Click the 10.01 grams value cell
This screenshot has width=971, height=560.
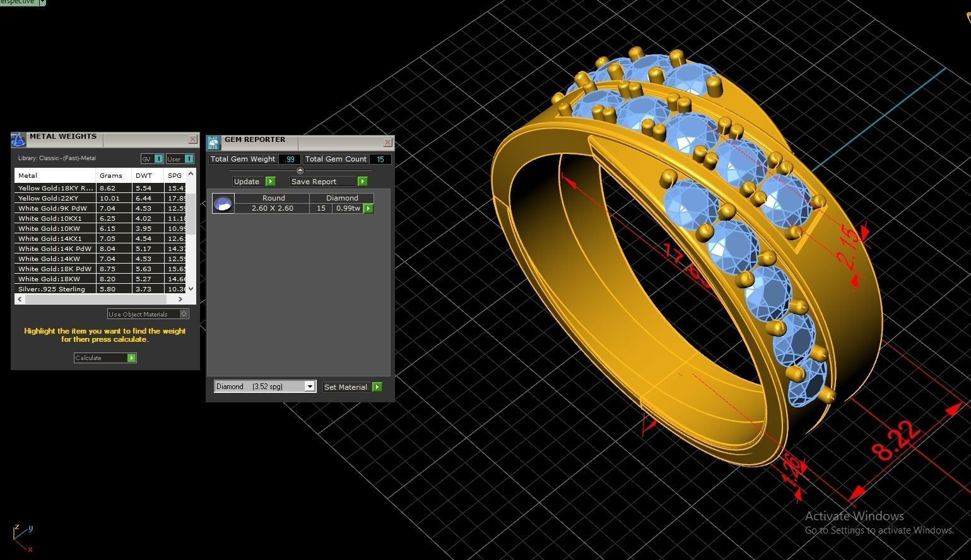(114, 198)
